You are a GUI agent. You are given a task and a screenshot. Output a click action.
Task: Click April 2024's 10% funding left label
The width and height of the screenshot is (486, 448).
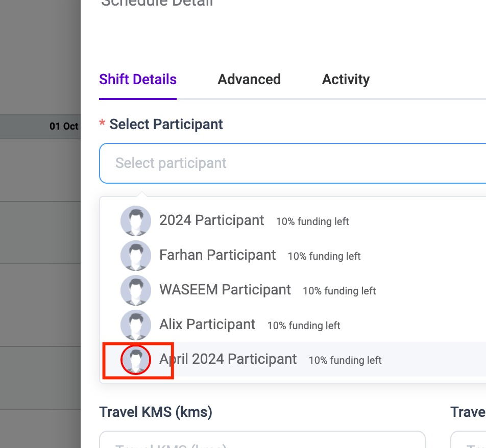tap(345, 360)
